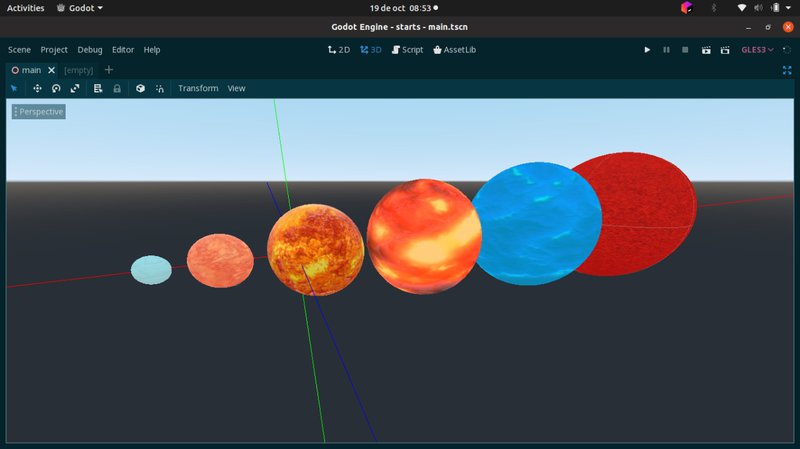Screen dimensions: 800x449
Task: Click the list-select nodes tool icon
Action: pyautogui.click(x=98, y=88)
